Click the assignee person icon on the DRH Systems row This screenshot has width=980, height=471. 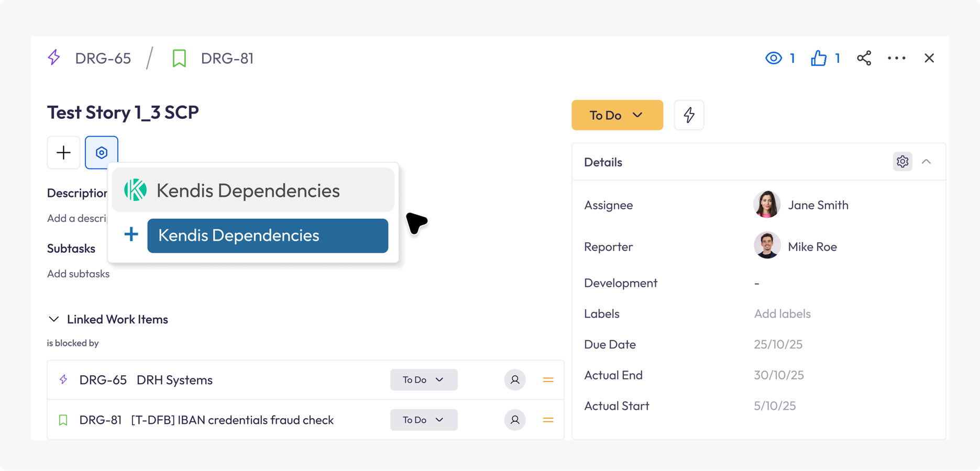pyautogui.click(x=515, y=379)
